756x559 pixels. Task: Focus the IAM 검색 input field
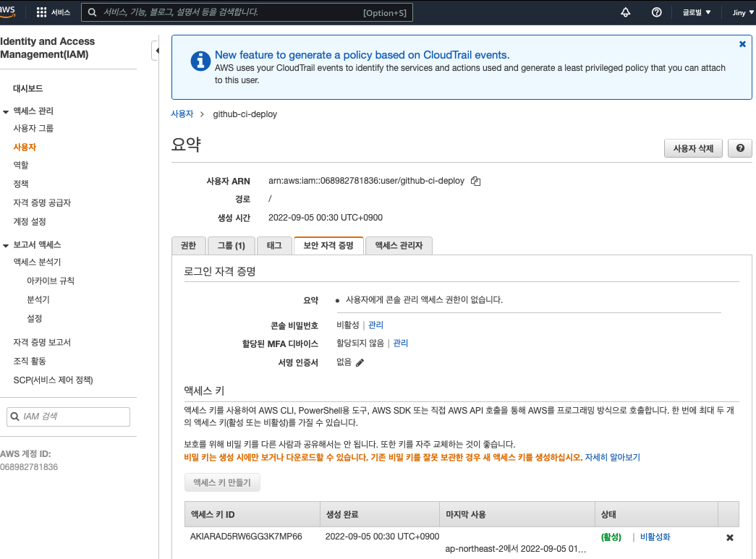pos(69,417)
